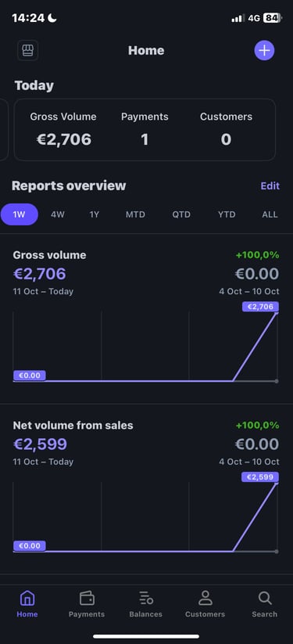Tap the purple plus create button
The height and width of the screenshot is (644, 293).
[x=264, y=51]
